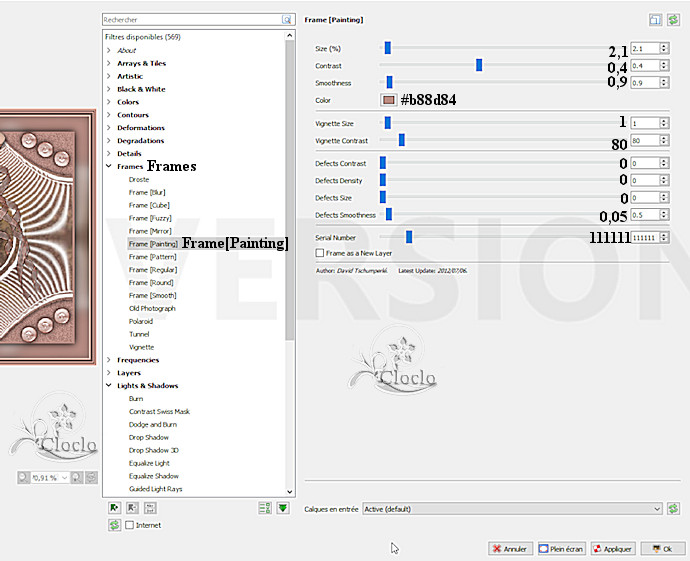Click the expand/collapse all folders icon
The width and height of the screenshot is (690, 561).
pyautogui.click(x=265, y=508)
